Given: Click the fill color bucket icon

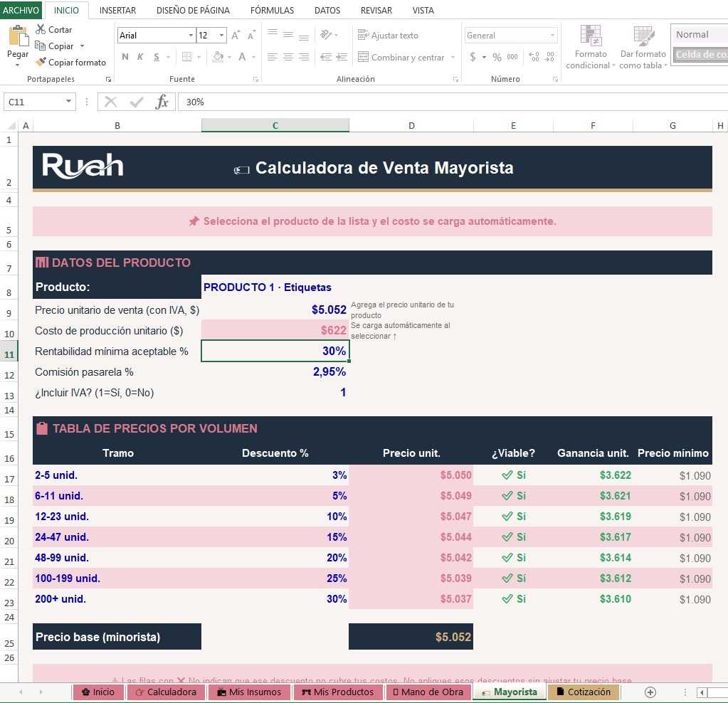Looking at the screenshot, I should pos(218,57).
